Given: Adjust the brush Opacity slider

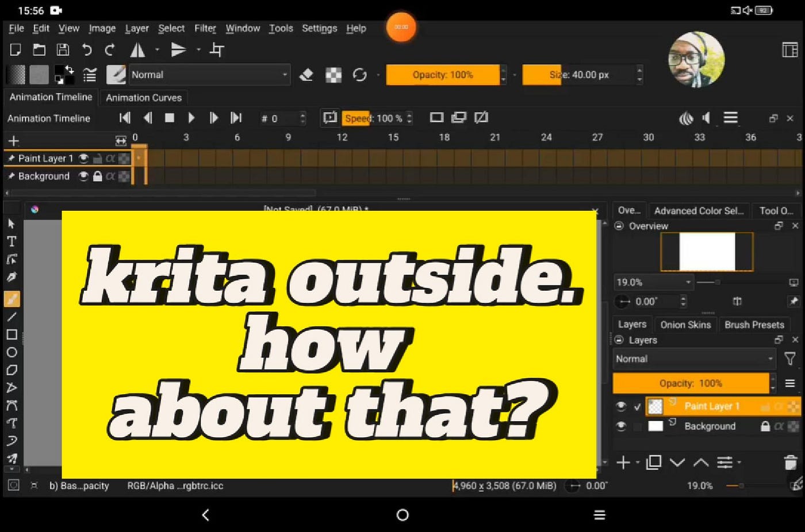Looking at the screenshot, I should tap(443, 75).
